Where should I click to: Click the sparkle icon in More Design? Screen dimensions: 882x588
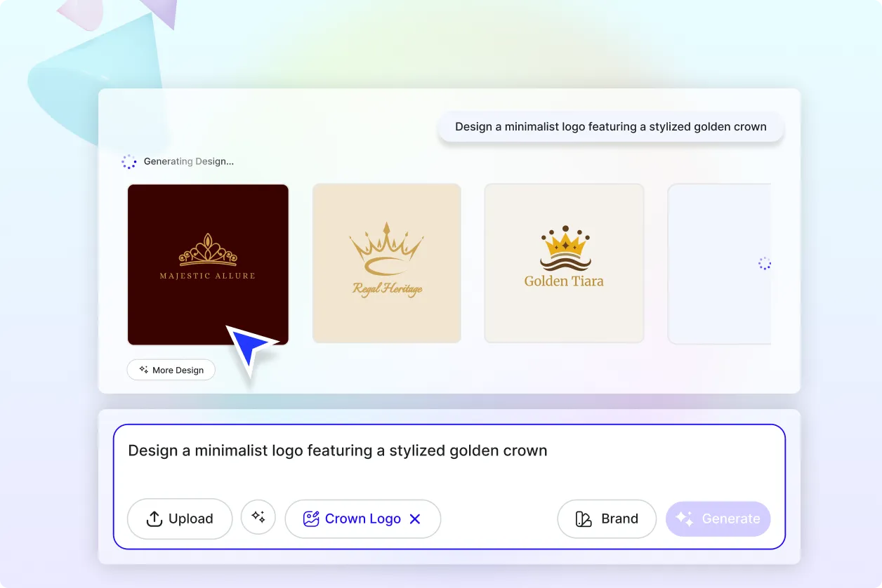tap(143, 370)
